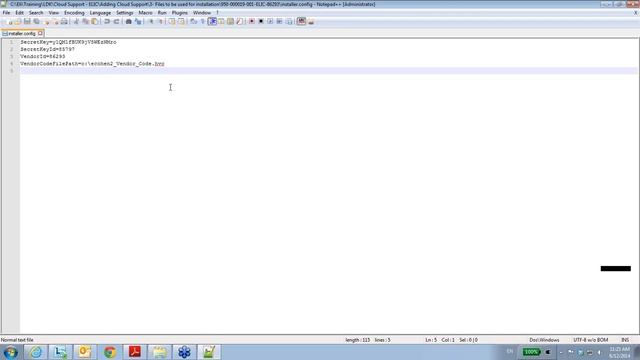Click the system tray clock
This screenshot has height=360, width=640.
click(x=620, y=352)
